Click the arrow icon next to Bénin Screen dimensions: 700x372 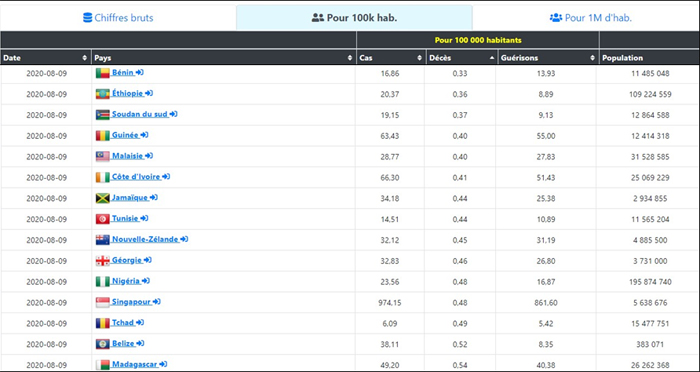[x=140, y=72]
